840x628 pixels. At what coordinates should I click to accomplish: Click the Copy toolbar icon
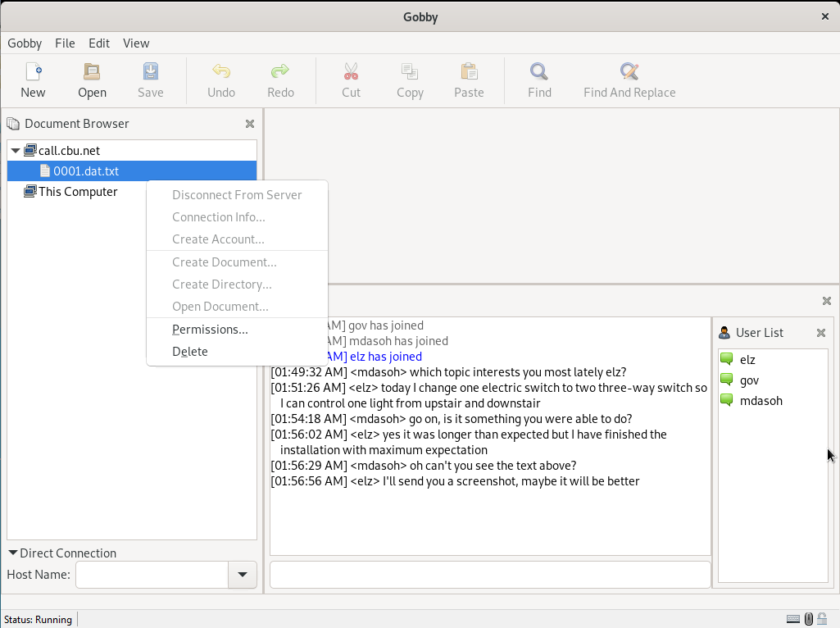(x=410, y=71)
